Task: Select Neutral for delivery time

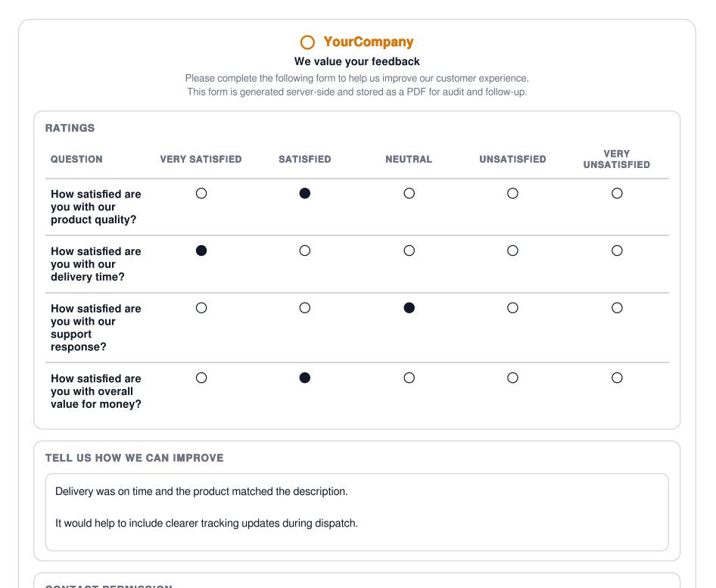Action: click(x=409, y=250)
